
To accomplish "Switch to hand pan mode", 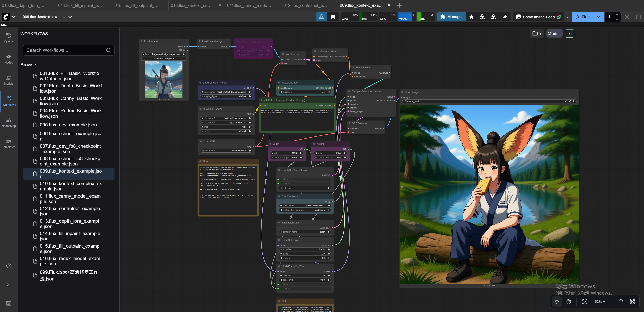I will 568,301.
